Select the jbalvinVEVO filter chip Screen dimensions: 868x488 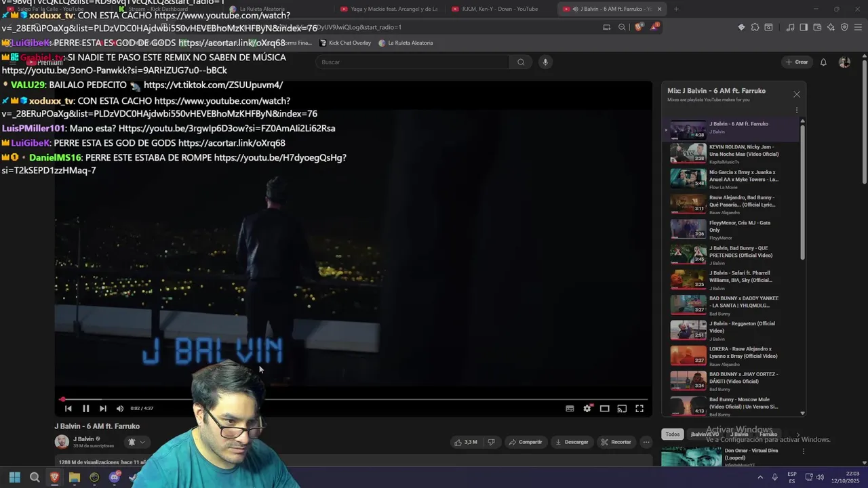(x=705, y=434)
